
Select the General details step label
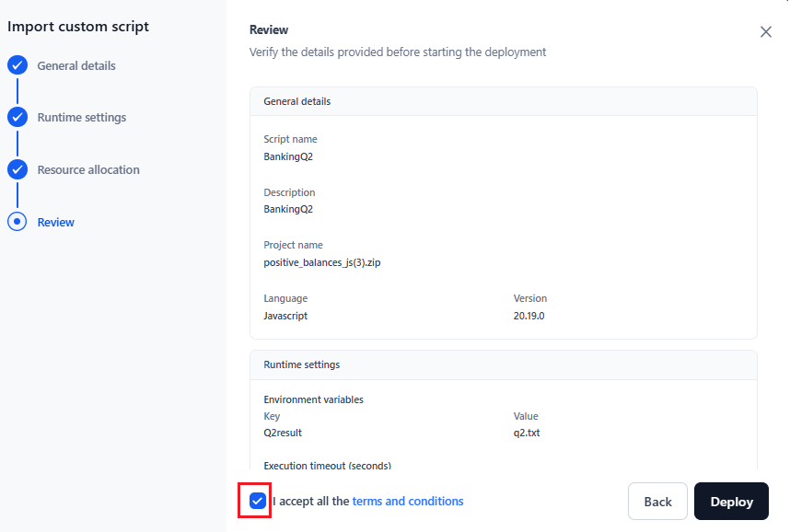pos(76,65)
